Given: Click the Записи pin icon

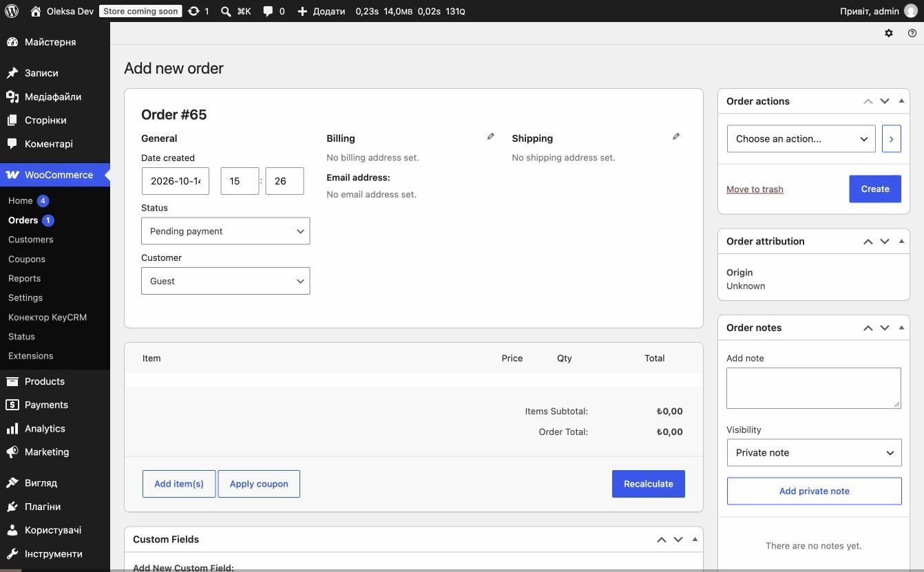Looking at the screenshot, I should pos(12,73).
